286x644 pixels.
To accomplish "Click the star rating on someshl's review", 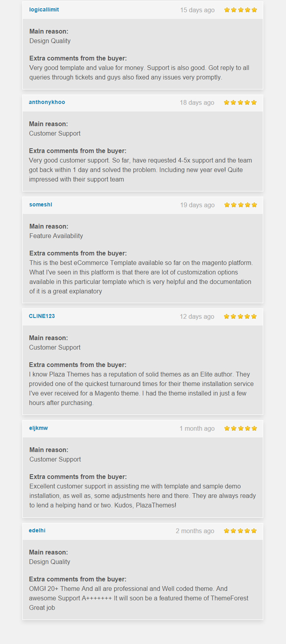I will click(240, 205).
